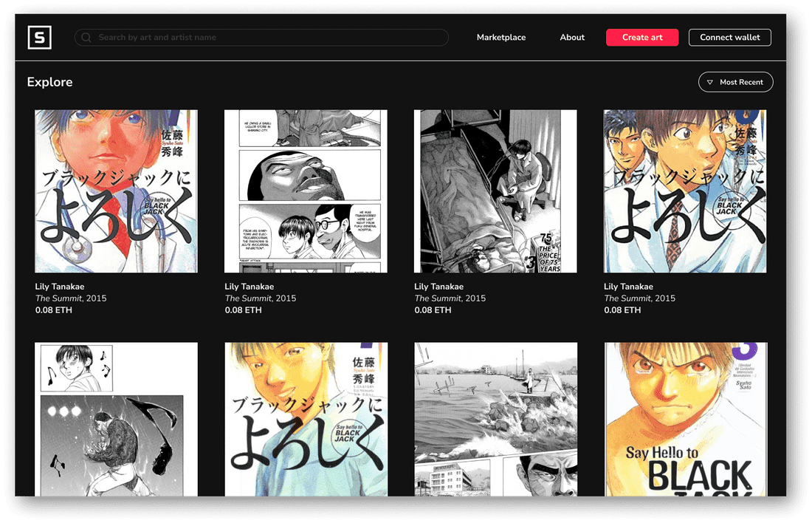
Task: Open the two-doctors manga cover in first row
Action: tap(684, 191)
